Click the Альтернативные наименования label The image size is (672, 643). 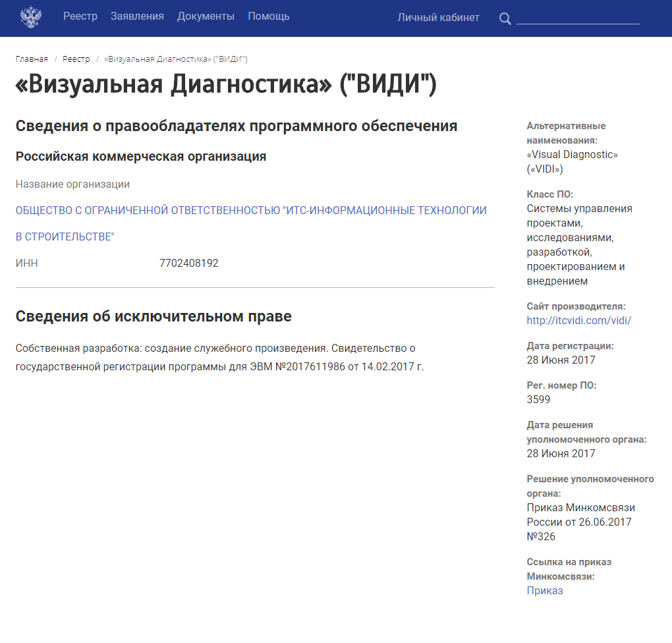tap(566, 133)
